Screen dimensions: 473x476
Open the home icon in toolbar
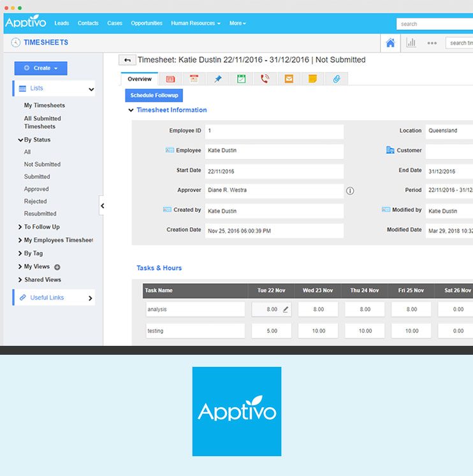tap(390, 43)
